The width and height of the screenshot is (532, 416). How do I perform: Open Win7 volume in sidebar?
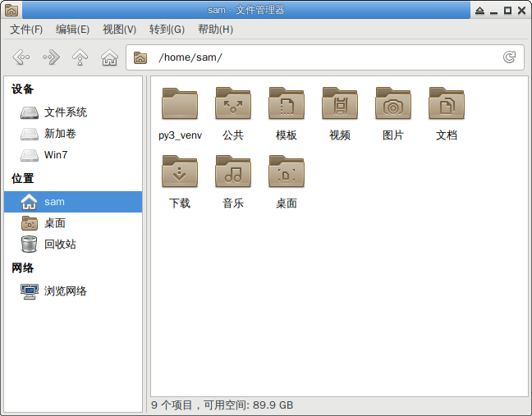[x=56, y=155]
